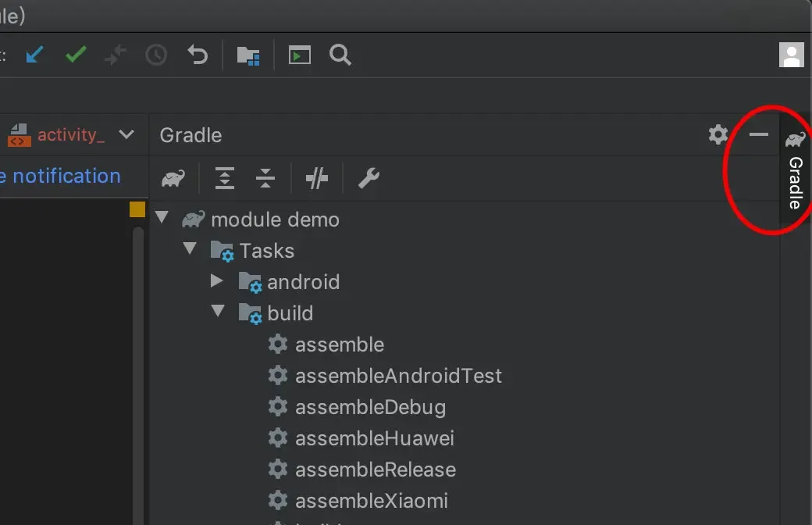Click Collapse All in Gradle toolbar
The width and height of the screenshot is (812, 525).
(265, 179)
